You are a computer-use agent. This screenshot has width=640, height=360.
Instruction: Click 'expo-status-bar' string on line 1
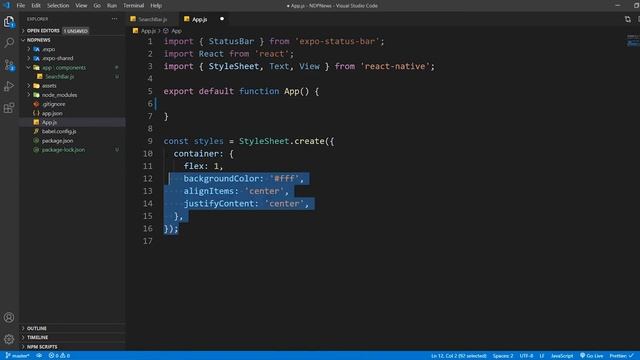pyautogui.click(x=337, y=41)
